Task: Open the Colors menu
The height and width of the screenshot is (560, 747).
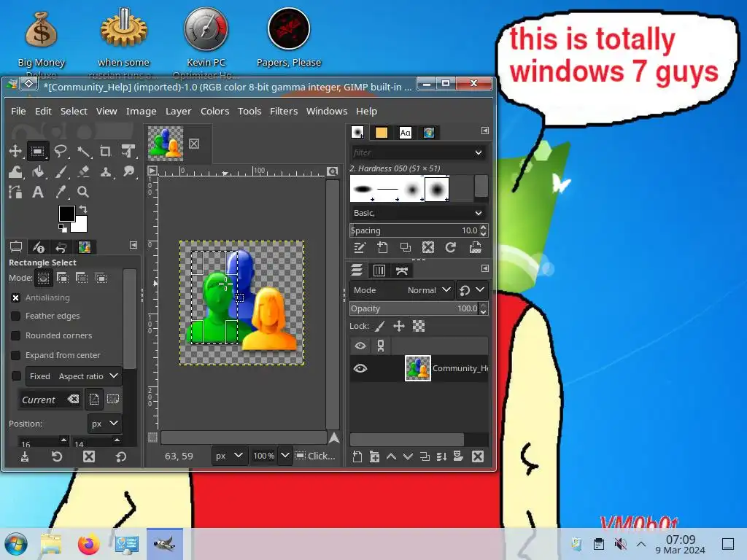Action: [215, 111]
